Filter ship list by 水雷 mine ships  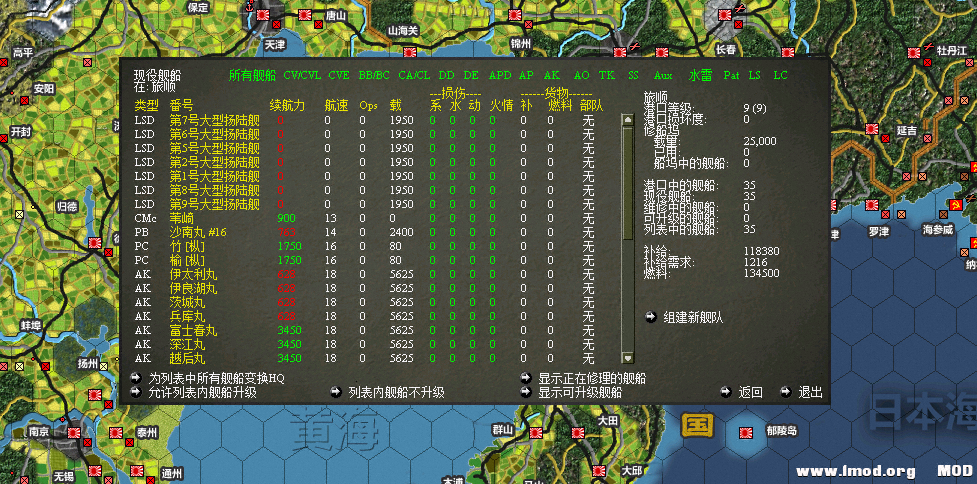[x=700, y=75]
